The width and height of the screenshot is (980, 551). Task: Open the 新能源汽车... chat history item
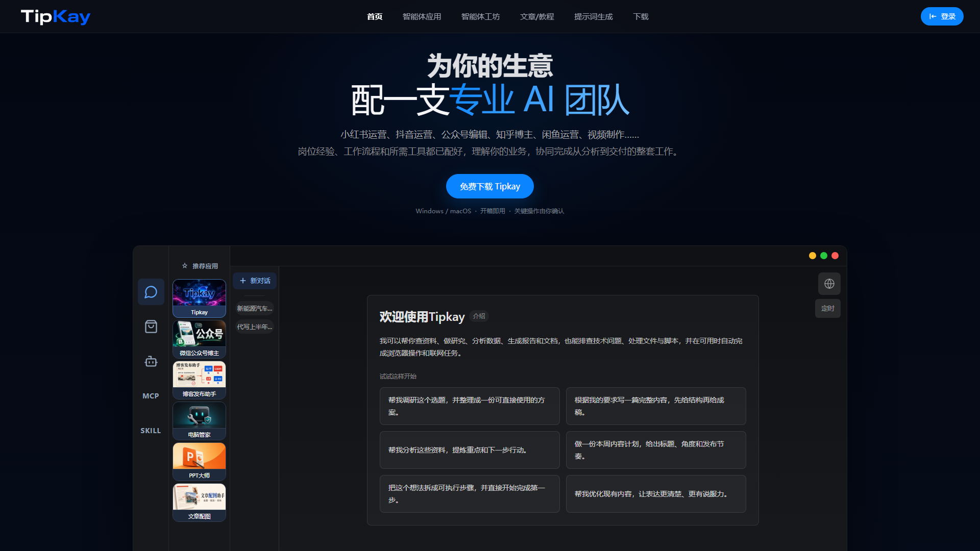pos(254,308)
